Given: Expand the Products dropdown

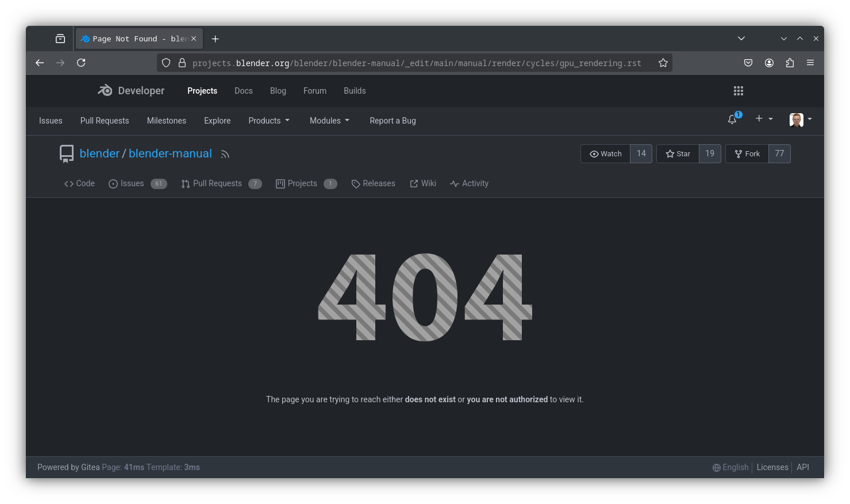Looking at the screenshot, I should (269, 121).
